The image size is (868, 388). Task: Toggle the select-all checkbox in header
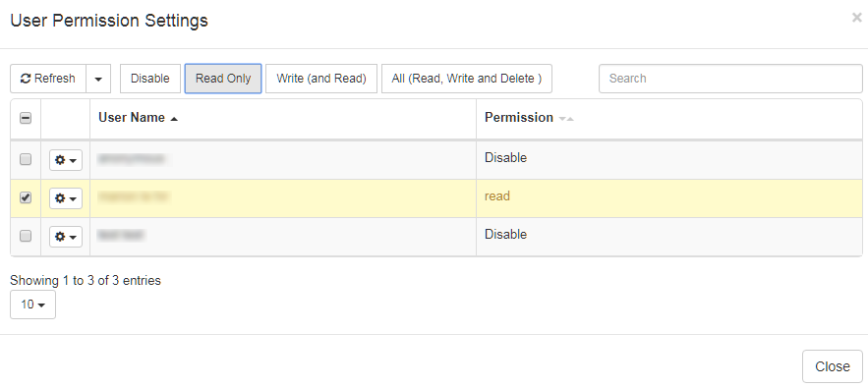click(26, 118)
